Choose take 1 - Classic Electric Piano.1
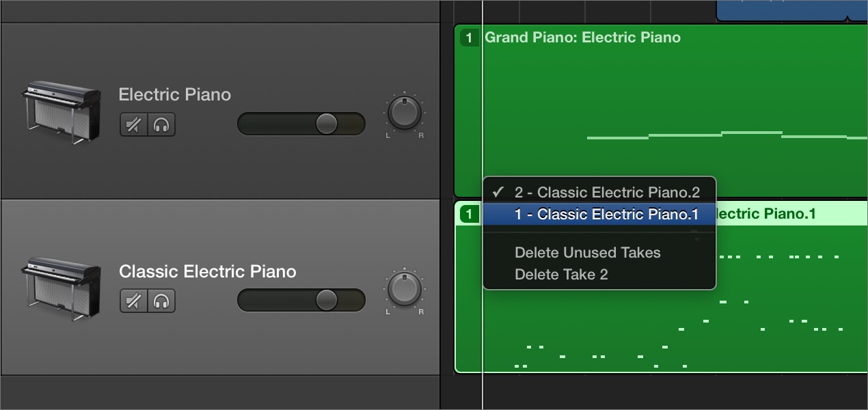This screenshot has height=410, width=868. [x=599, y=214]
